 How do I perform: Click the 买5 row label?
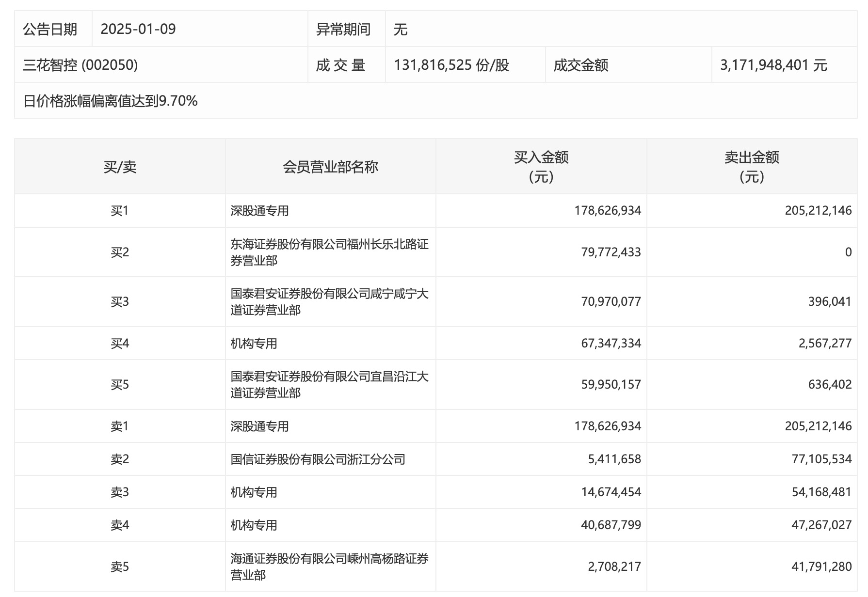point(120,385)
